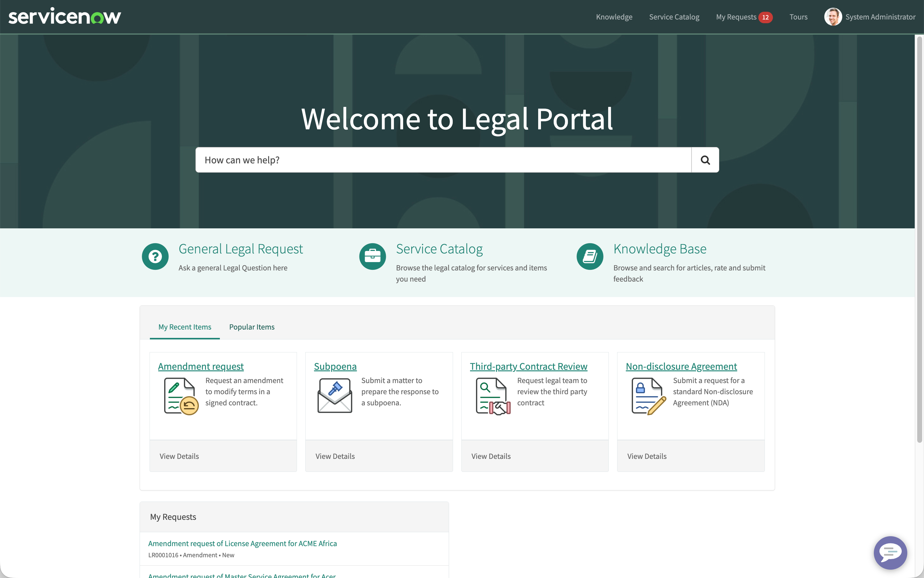View Details for Subpoena
The width and height of the screenshot is (924, 578).
point(335,456)
